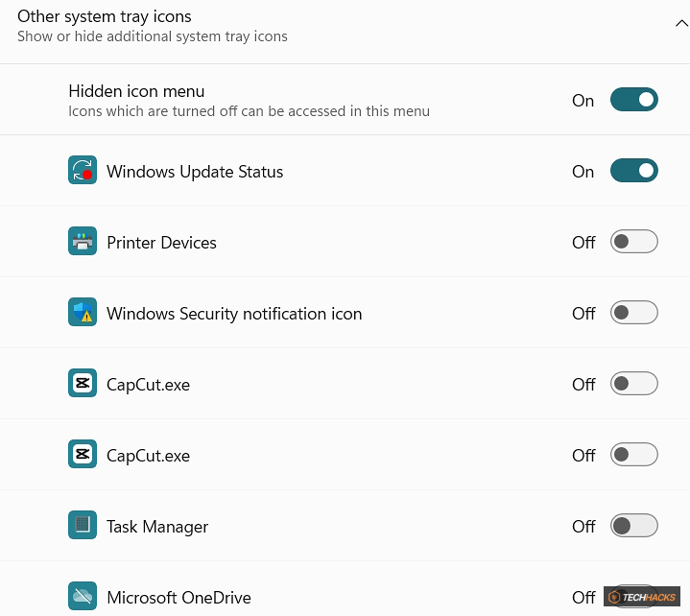The width and height of the screenshot is (690, 616).
Task: Click the 'Printer Devices' label
Action: point(161,243)
